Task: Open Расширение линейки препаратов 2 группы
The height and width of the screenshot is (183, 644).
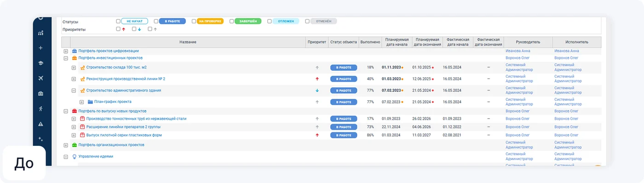Action: pos(123,127)
